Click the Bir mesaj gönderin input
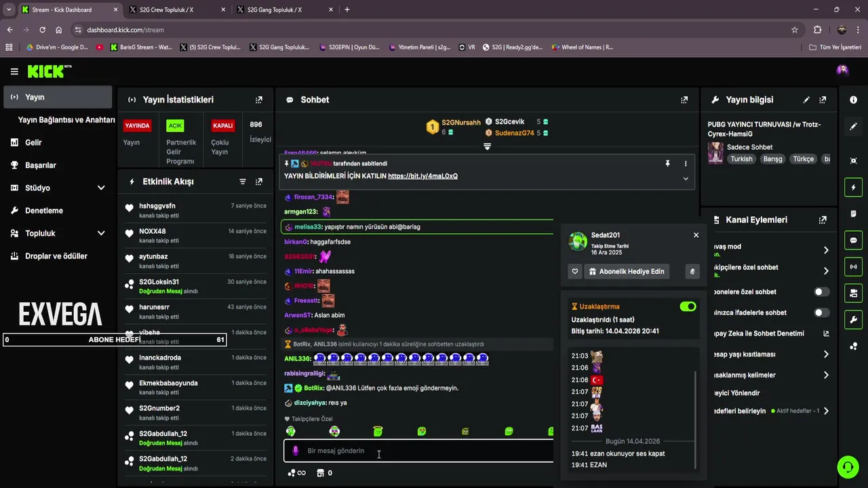This screenshot has height=488, width=868. 418,451
